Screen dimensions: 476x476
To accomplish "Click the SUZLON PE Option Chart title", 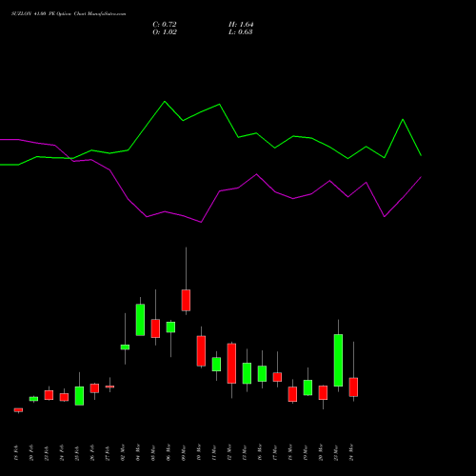I will [x=69, y=14].
